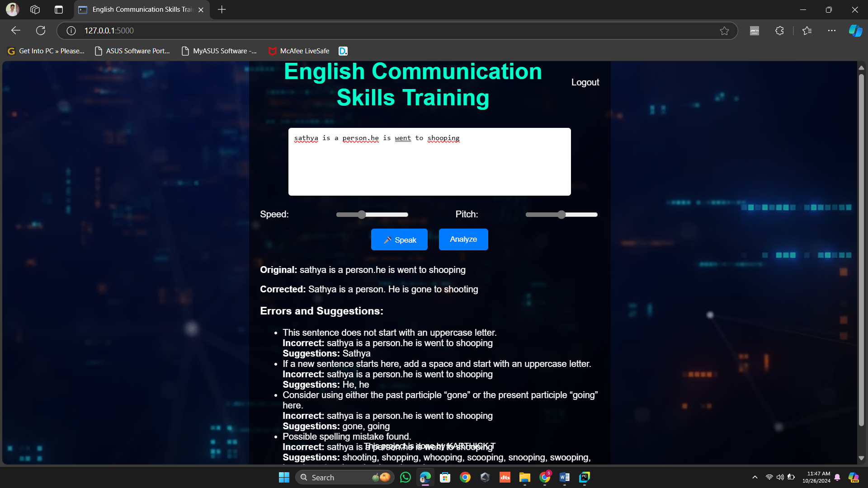Click inside the sentence text area

[x=429, y=162]
